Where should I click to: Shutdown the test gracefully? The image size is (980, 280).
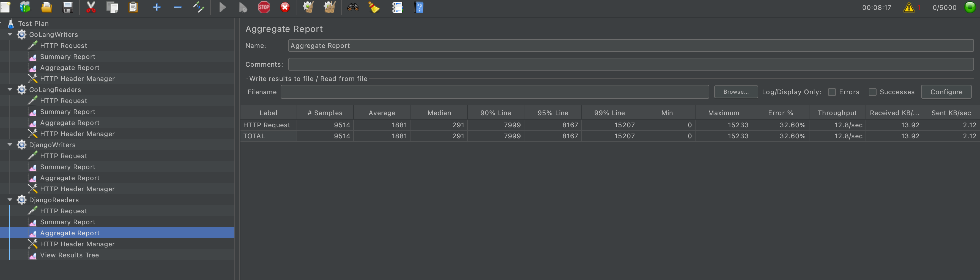[x=285, y=7]
